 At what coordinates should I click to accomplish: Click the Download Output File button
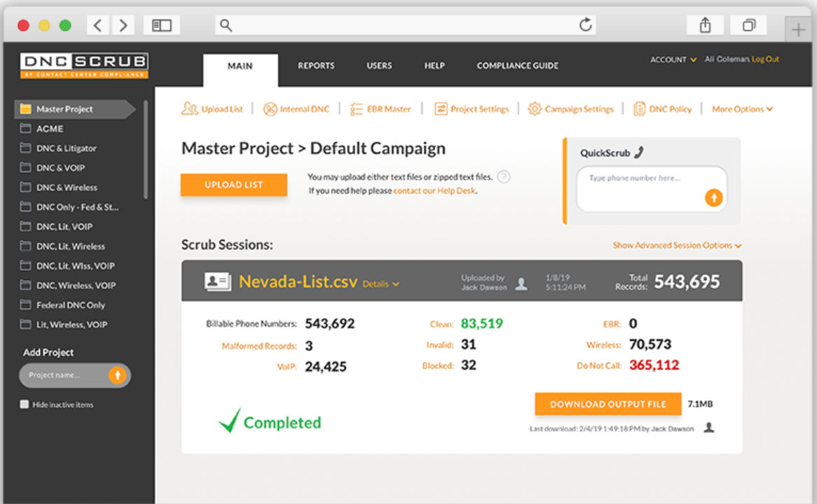pos(607,404)
